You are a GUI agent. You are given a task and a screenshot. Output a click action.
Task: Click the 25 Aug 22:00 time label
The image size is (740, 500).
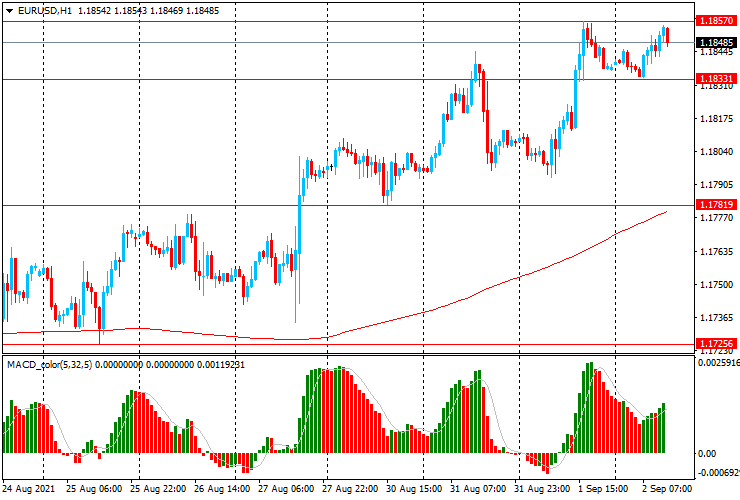point(158,489)
